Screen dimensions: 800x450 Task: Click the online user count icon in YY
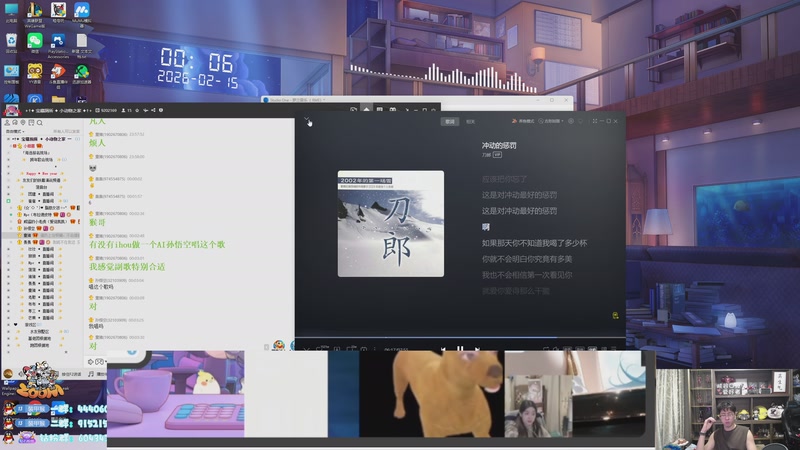coord(123,110)
